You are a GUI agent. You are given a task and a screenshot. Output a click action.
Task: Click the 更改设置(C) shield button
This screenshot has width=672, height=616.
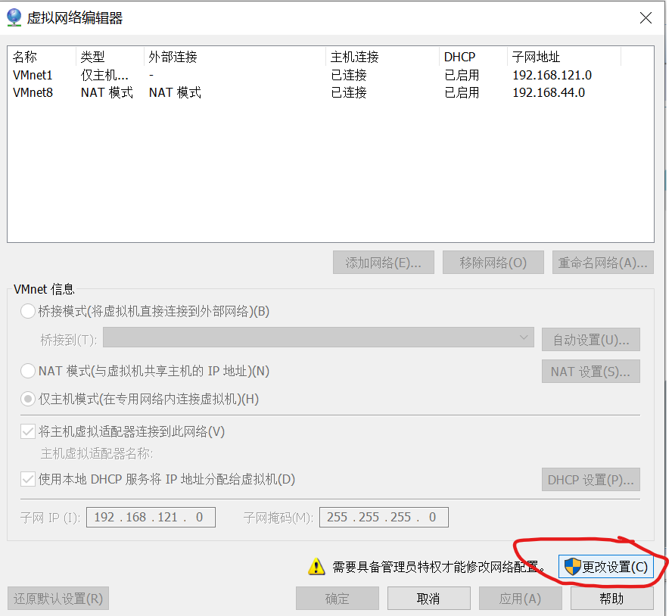pos(605,567)
